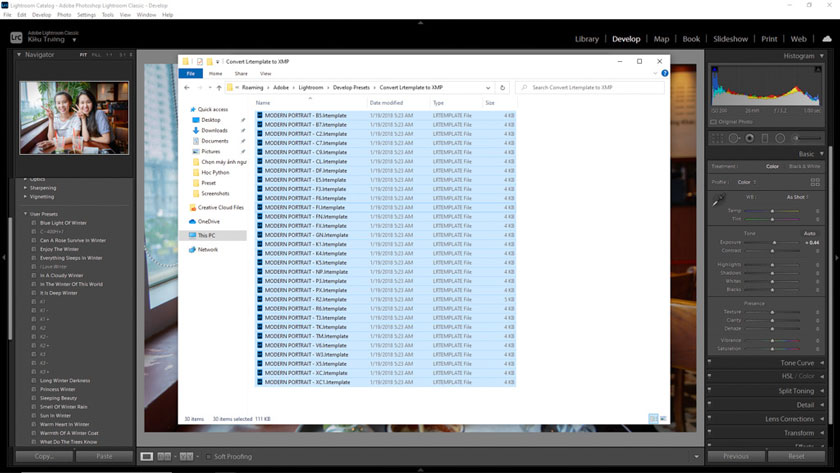Viewport: 840px width, 473px height.
Task: Open Explorer Help question mark icon
Action: coord(664,73)
